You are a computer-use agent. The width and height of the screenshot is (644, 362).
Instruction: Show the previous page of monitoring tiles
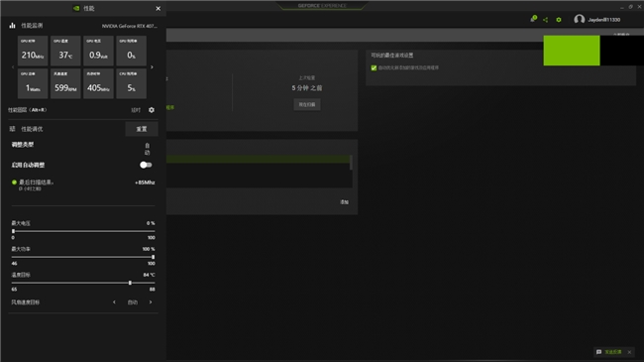13,67
